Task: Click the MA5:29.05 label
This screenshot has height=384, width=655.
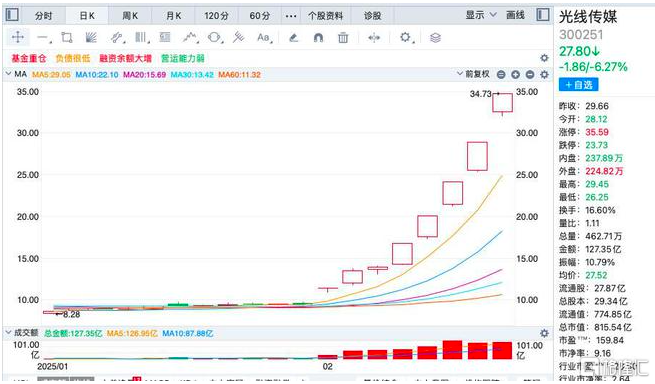Action: tap(51, 74)
